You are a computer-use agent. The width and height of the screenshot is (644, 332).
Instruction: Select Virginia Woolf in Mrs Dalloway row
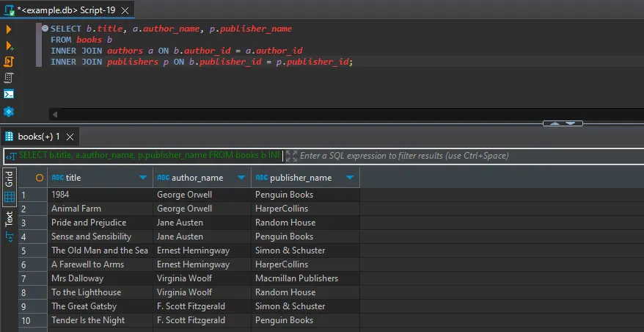[x=202, y=278]
